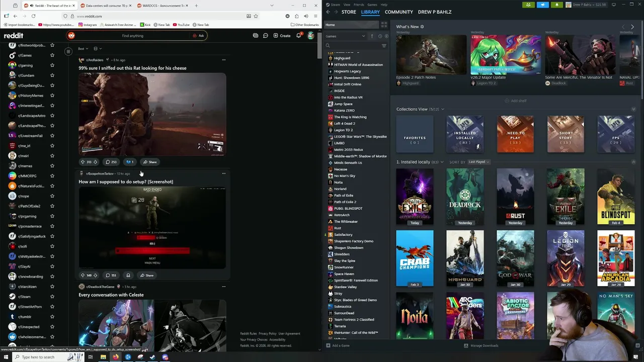Screen dimensions: 644x362
Task: Open Steam announcements megaphone button
Action: (x=542, y=5)
